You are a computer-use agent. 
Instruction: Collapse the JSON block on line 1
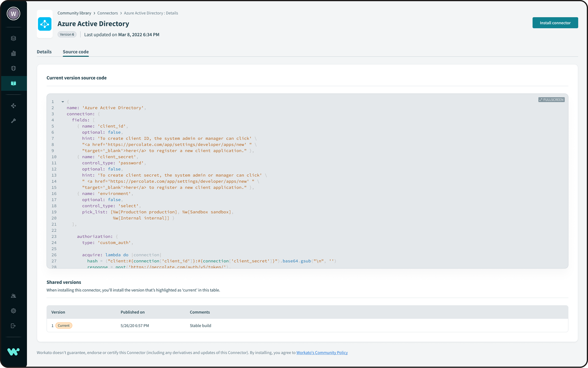pos(63,102)
